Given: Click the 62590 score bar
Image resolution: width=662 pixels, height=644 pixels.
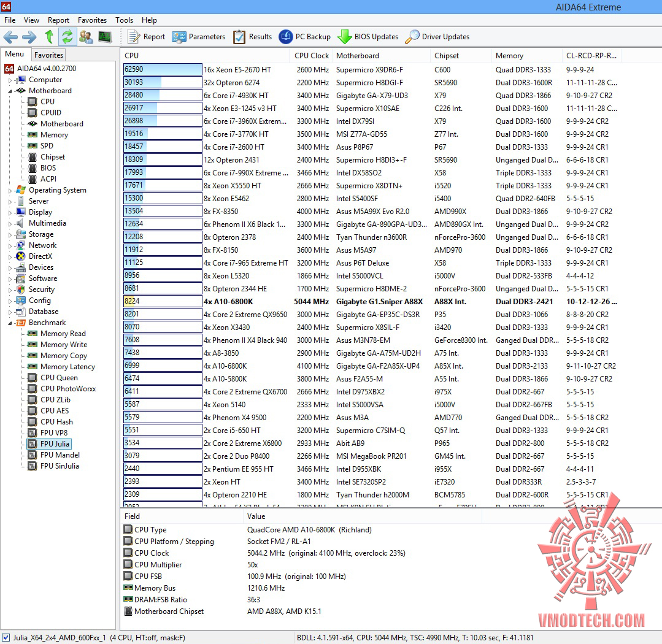Looking at the screenshot, I should point(163,70).
